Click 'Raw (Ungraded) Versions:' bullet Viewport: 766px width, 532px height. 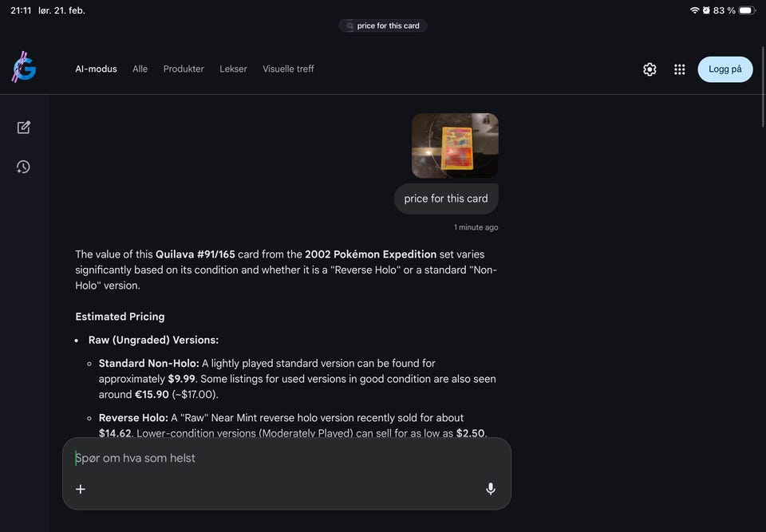pyautogui.click(x=153, y=340)
